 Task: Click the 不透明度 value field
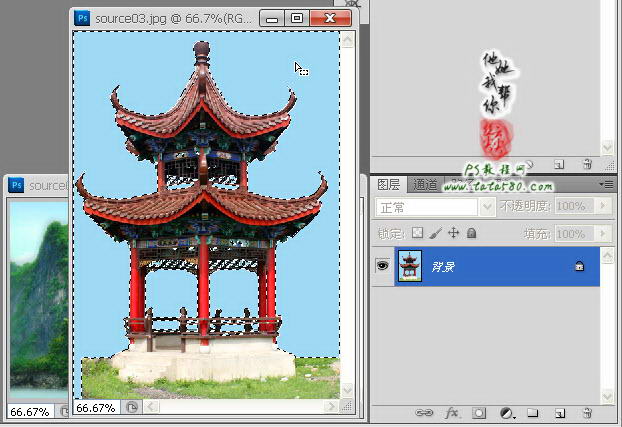574,206
